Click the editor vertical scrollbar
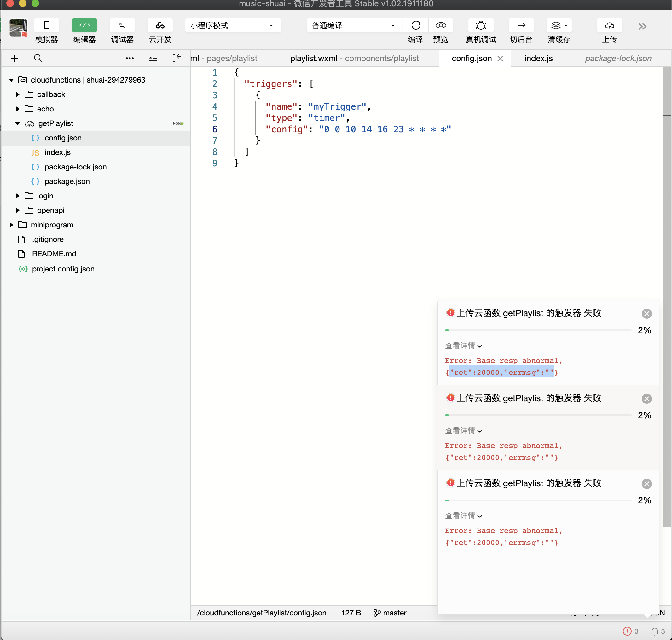The height and width of the screenshot is (640, 672). tap(667, 297)
